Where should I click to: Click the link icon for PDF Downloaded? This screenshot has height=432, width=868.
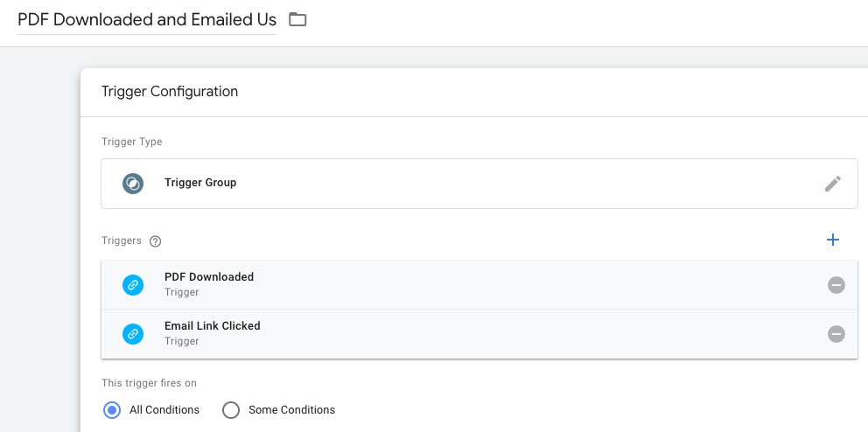(x=133, y=285)
